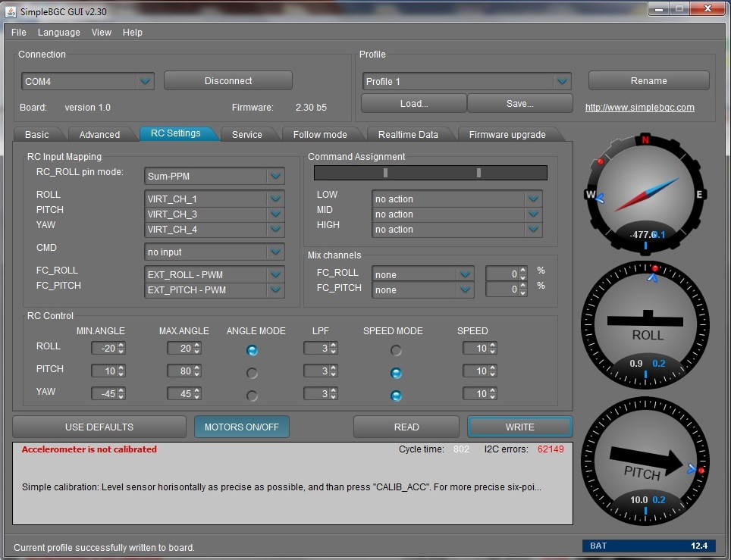731x560 pixels.
Task: Increase ROLL MIN.ANGLE with spinner arrow
Action: pos(121,346)
